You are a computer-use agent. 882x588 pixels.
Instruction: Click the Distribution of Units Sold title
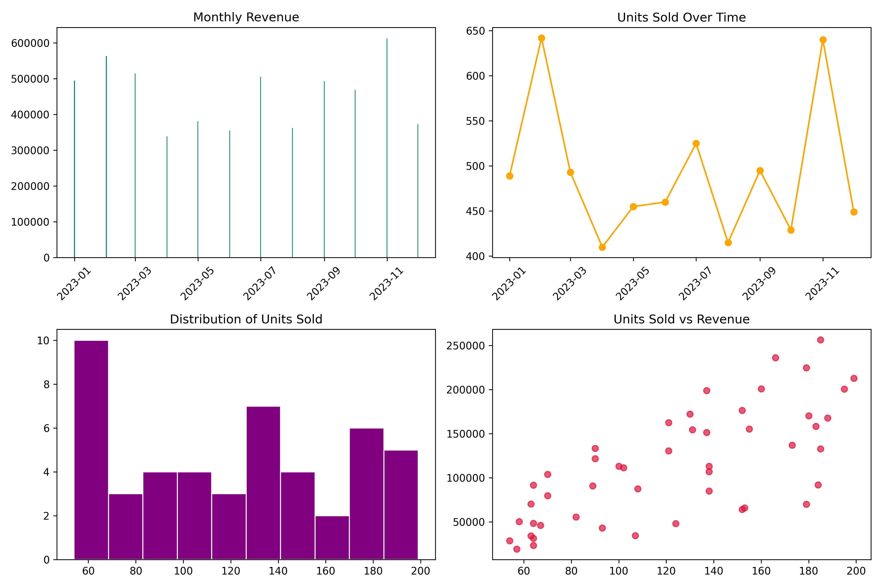(246, 319)
